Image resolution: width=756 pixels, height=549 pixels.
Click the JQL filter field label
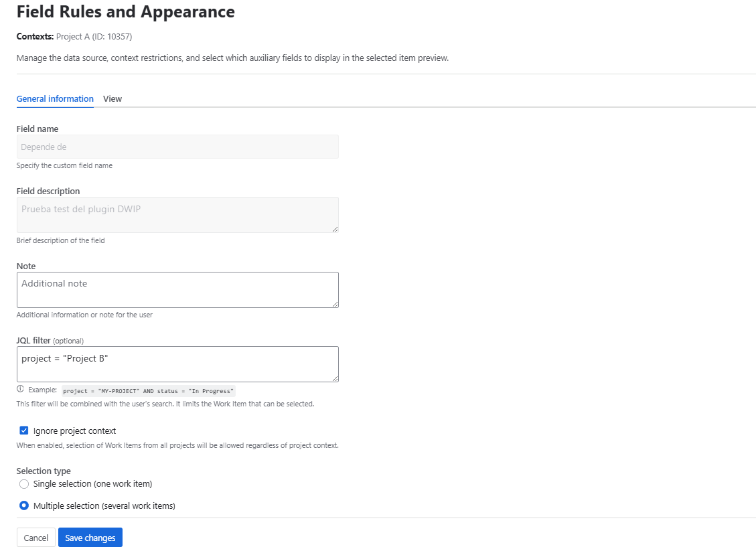(33, 340)
